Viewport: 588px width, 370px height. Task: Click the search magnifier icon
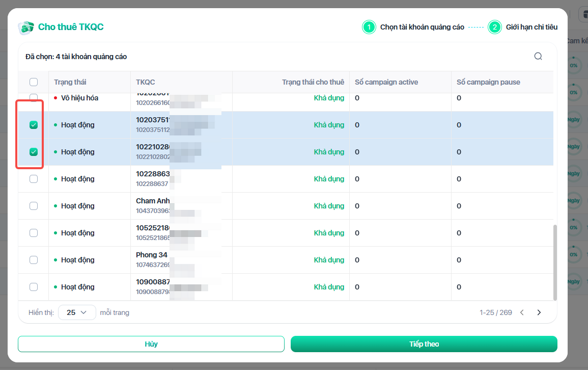(x=538, y=57)
